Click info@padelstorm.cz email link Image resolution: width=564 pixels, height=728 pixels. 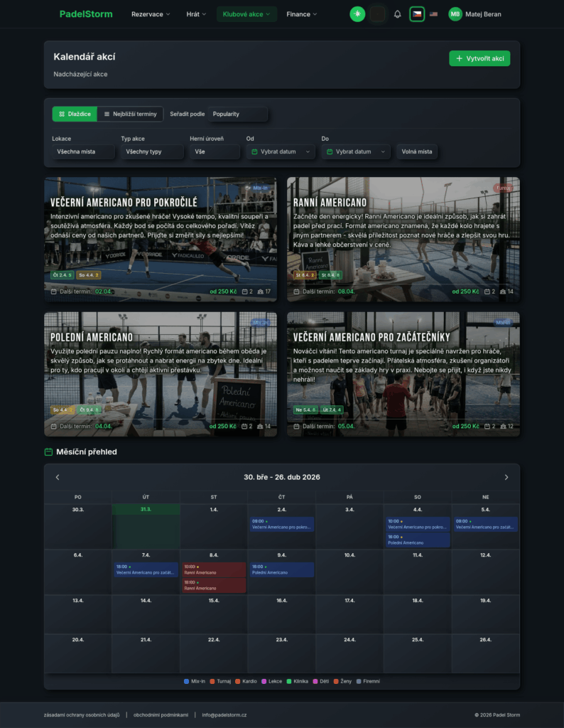(x=224, y=715)
